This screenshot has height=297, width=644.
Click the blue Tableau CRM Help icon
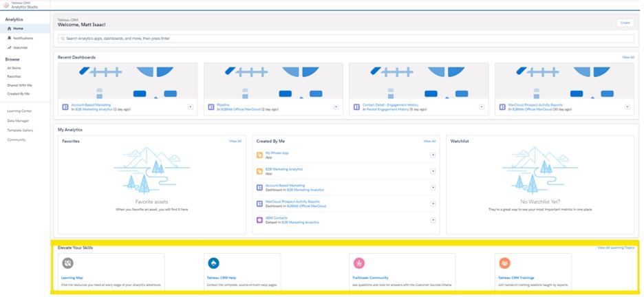point(213,263)
